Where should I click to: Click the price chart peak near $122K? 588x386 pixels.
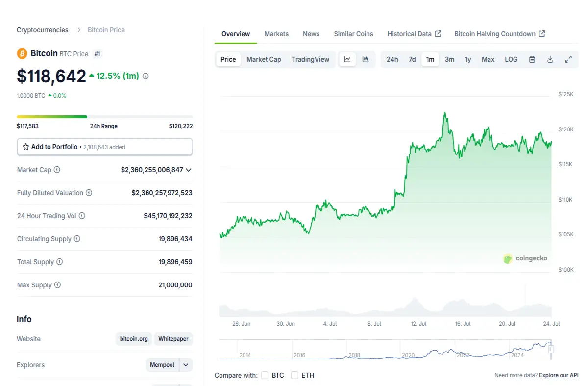pyautogui.click(x=445, y=113)
